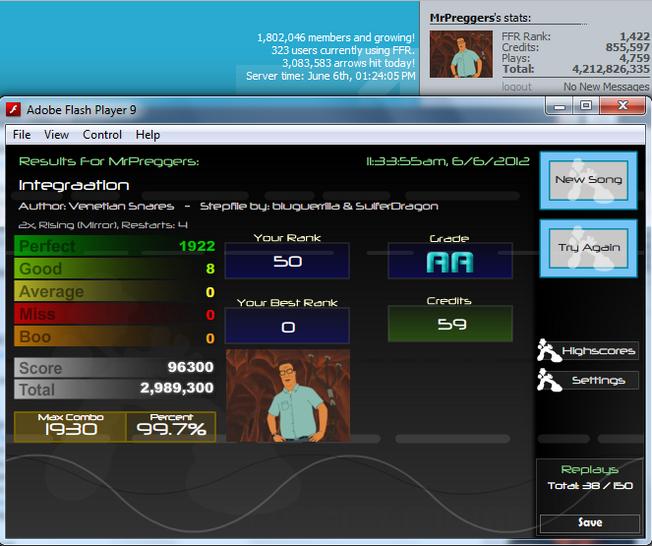Click the No New Messages text
Image resolution: width=652 pixels, height=546 pixels.
(x=606, y=87)
